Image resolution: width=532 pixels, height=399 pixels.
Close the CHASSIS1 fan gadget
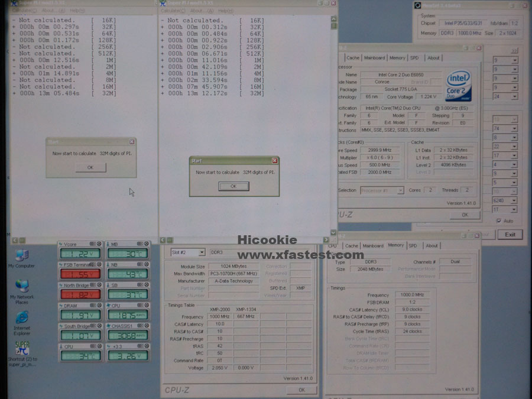point(147,326)
